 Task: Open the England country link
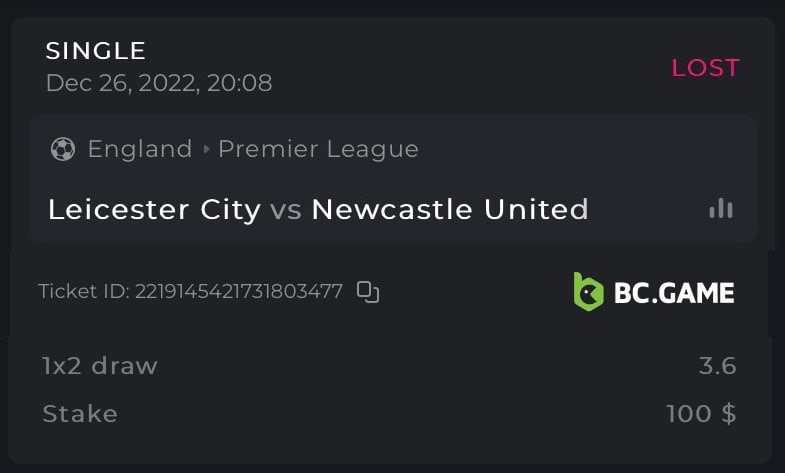140,150
